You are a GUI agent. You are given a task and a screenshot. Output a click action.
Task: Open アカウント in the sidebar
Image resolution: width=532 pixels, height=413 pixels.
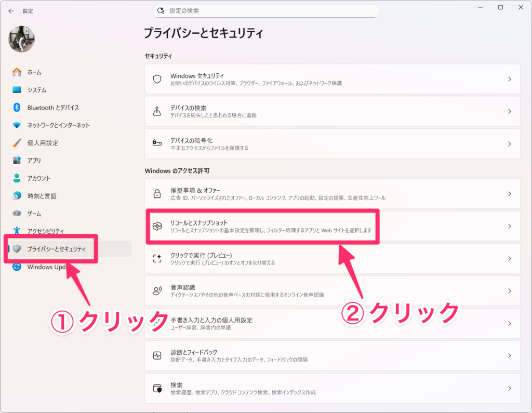click(x=70, y=178)
